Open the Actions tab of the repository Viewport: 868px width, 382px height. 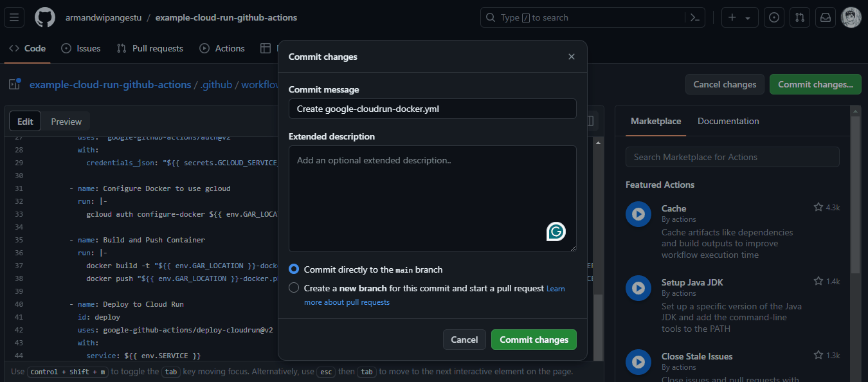pyautogui.click(x=222, y=48)
